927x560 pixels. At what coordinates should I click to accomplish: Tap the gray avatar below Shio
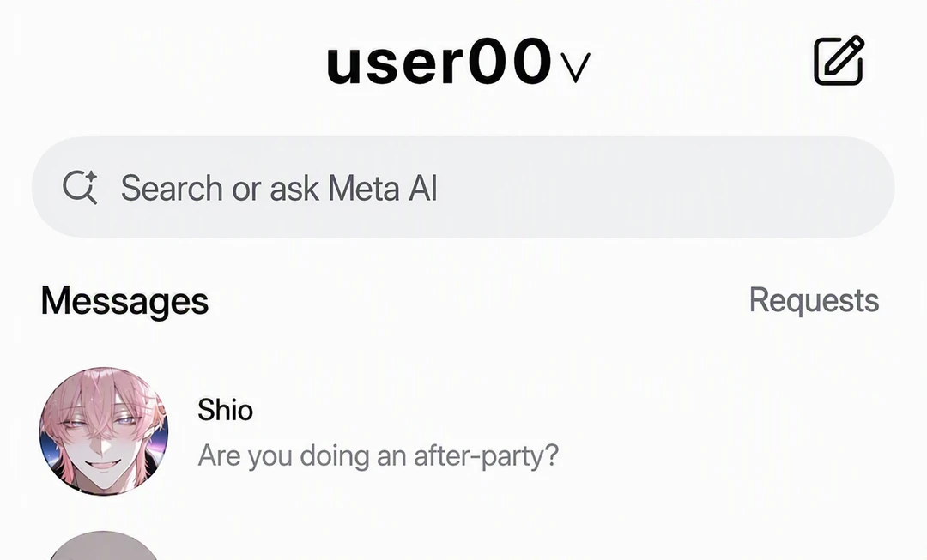104,545
